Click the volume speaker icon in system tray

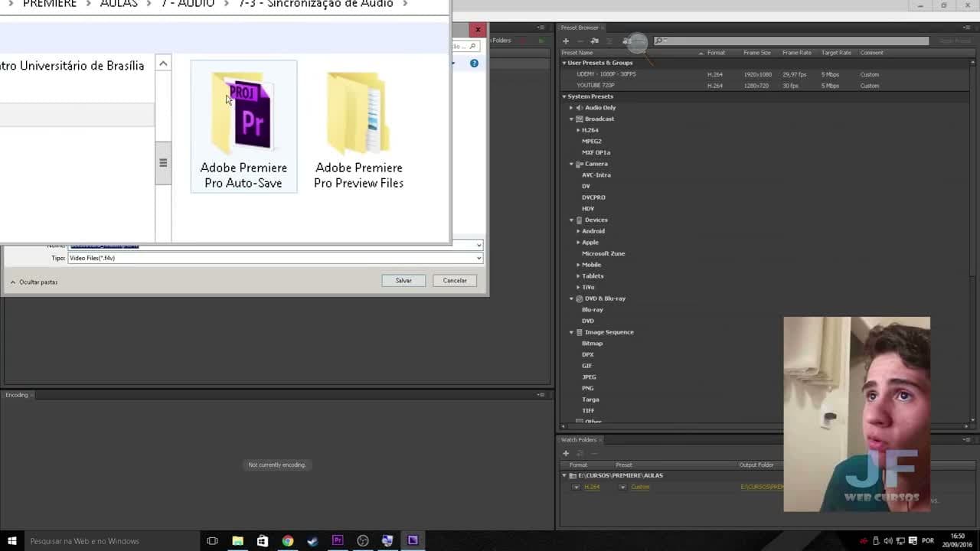pyautogui.click(x=888, y=541)
